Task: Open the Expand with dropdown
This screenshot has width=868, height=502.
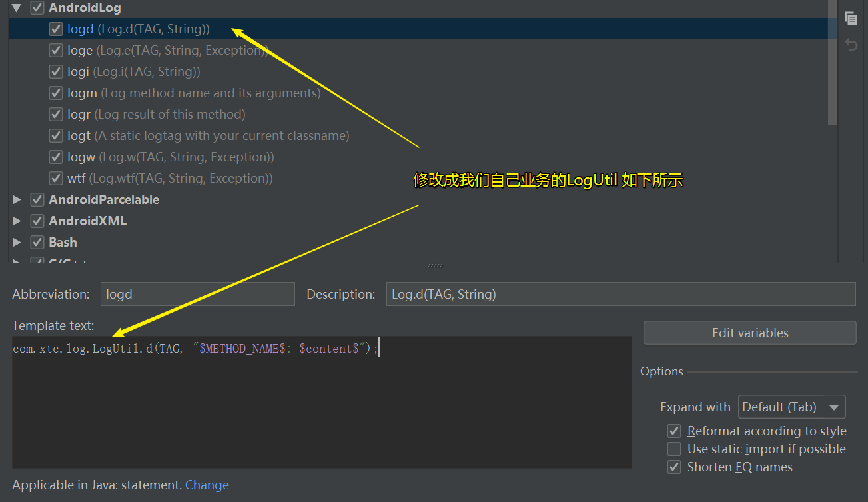Action: click(x=791, y=407)
